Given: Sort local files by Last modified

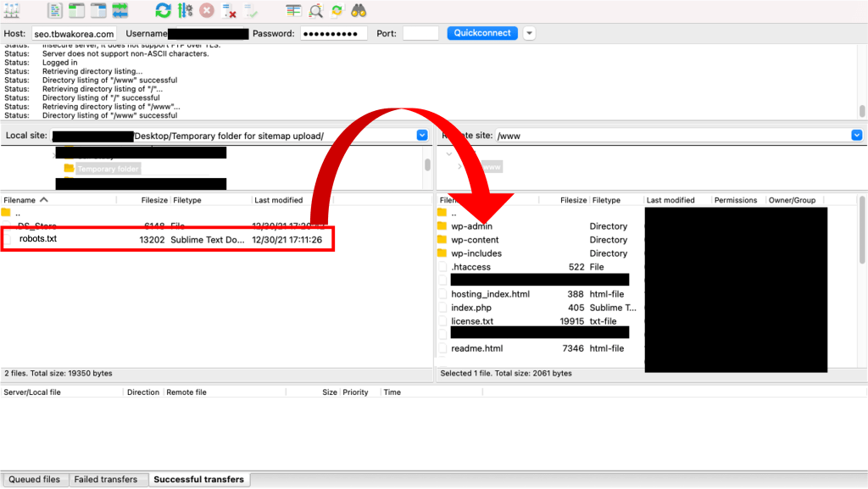Looking at the screenshot, I should [x=292, y=200].
